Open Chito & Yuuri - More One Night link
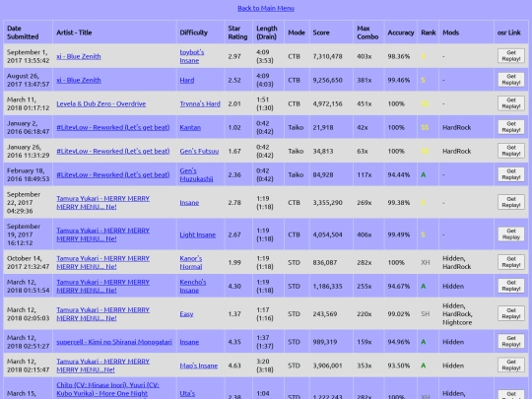Image resolution: width=532 pixels, height=399 pixels. (x=107, y=389)
